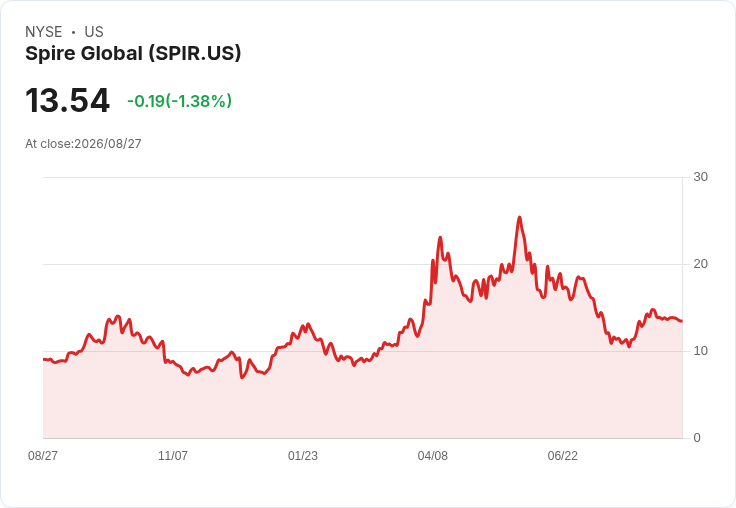This screenshot has height=508, width=736.
Task: Click the US market label
Action: point(94,31)
